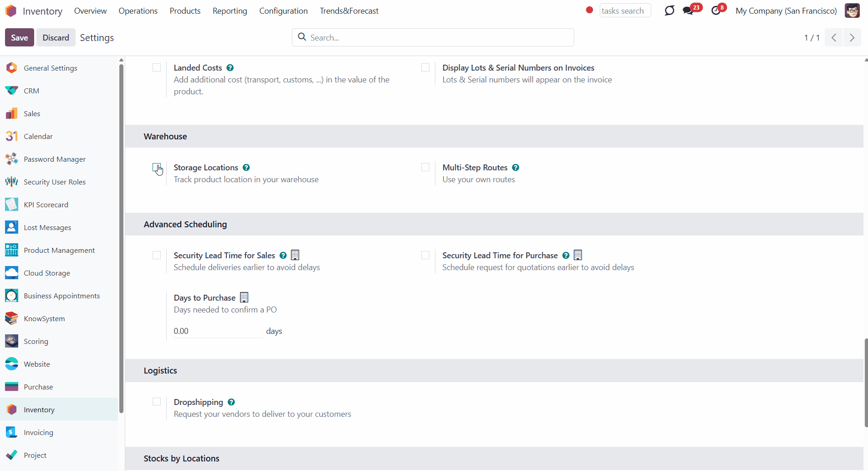Open the Inventory app home icon

pyautogui.click(x=11, y=10)
